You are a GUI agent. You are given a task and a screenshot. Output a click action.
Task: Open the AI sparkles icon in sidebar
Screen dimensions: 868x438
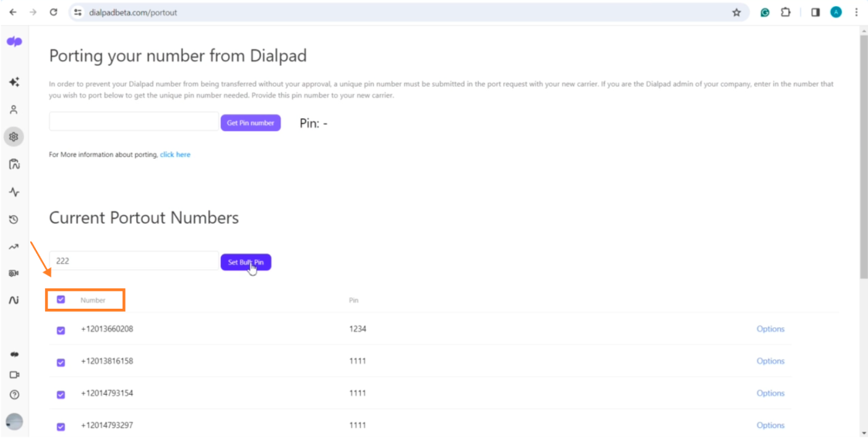pyautogui.click(x=14, y=82)
